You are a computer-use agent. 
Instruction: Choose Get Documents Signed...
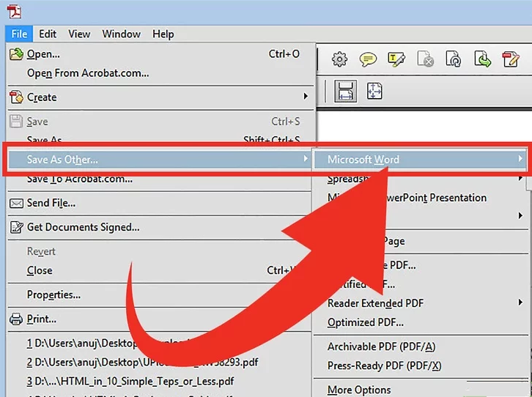[x=160, y=227]
